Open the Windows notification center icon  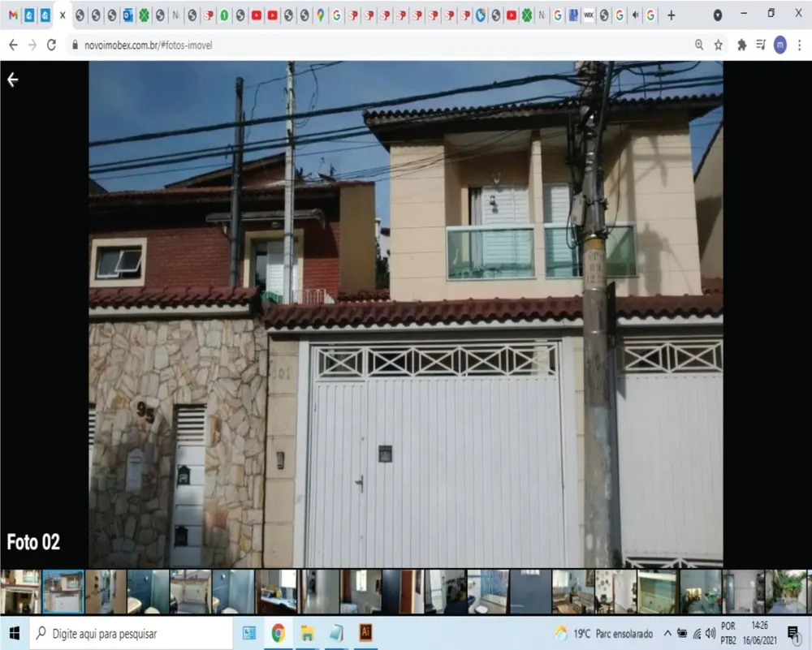coord(793,634)
